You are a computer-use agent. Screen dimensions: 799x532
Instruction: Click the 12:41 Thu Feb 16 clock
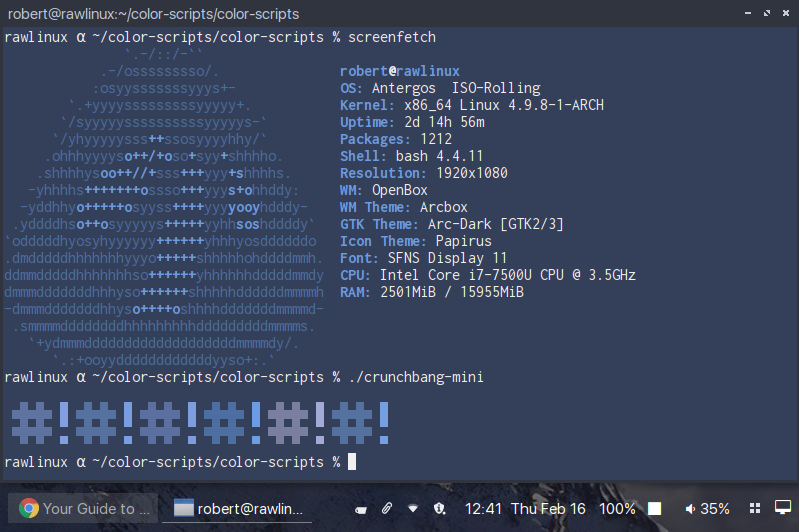click(525, 509)
